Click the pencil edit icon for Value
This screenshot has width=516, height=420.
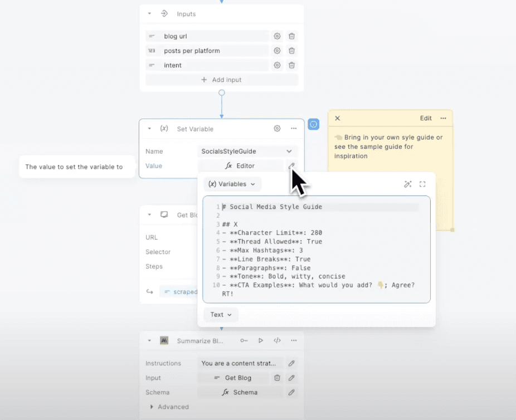(291, 165)
